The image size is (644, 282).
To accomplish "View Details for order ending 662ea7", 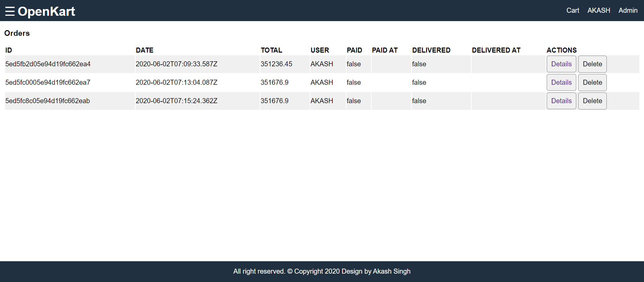I will pos(561,82).
